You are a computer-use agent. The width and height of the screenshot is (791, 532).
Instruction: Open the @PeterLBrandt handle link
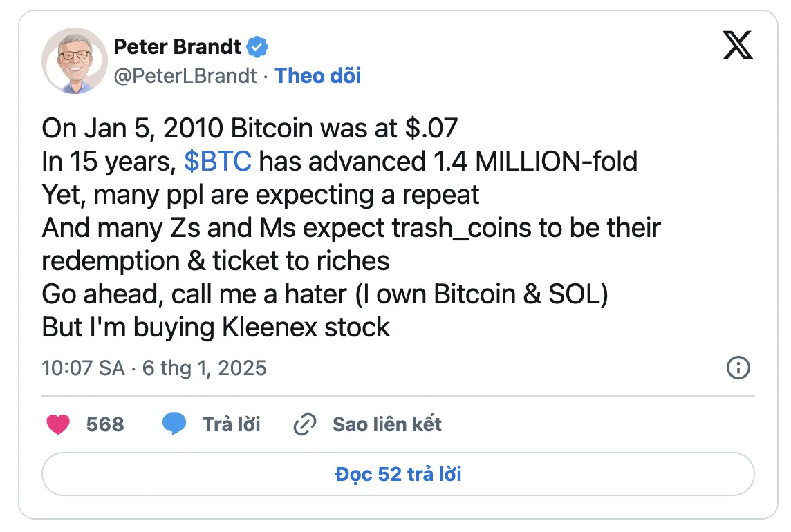[x=185, y=76]
